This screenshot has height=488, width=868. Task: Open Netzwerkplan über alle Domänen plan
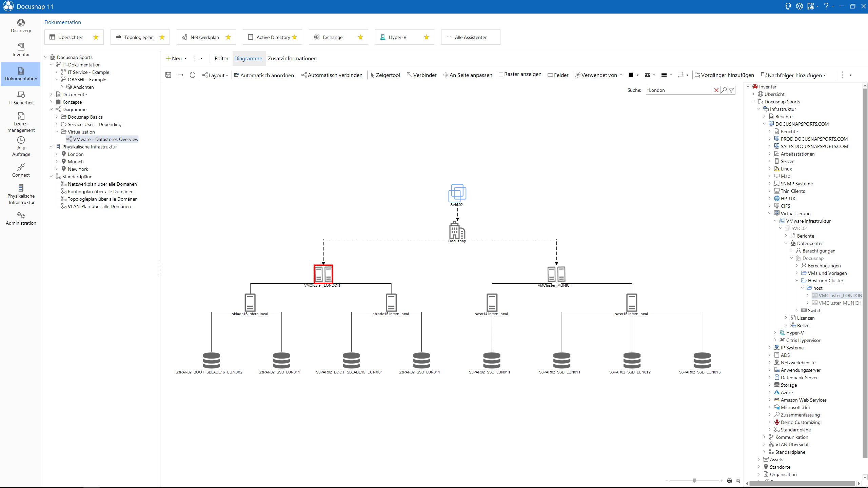[99, 184]
